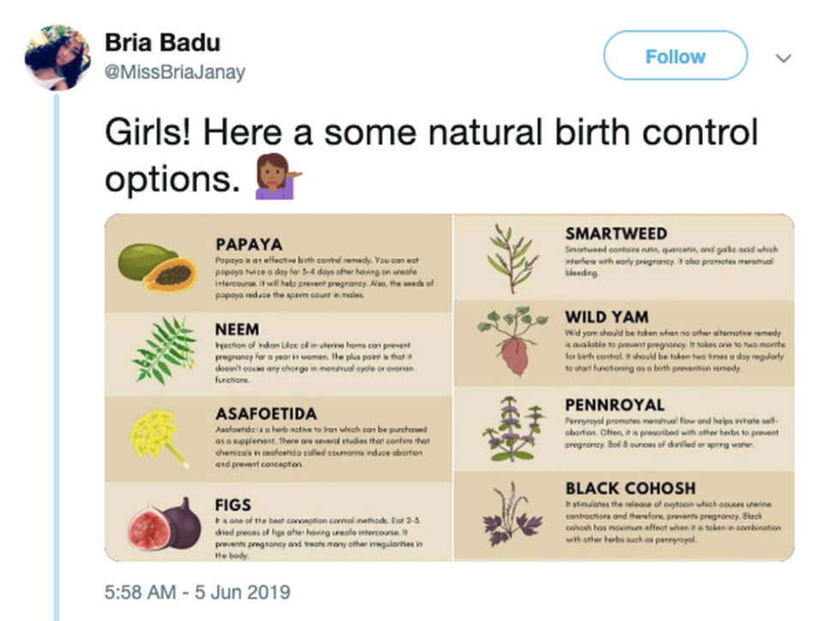Viewport: 840px width, 621px height.
Task: Open the @MissBriaJanay handle link
Action: coord(174,72)
